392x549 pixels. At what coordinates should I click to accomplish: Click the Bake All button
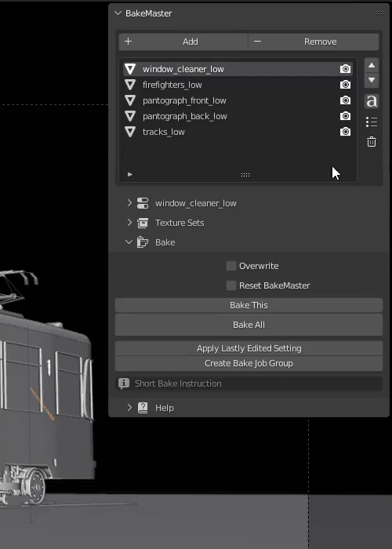[249, 325]
